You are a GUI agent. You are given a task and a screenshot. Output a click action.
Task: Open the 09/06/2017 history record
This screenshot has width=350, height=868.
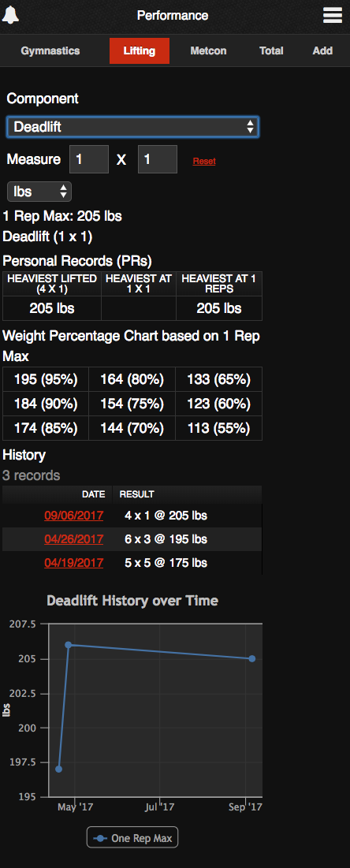(73, 516)
